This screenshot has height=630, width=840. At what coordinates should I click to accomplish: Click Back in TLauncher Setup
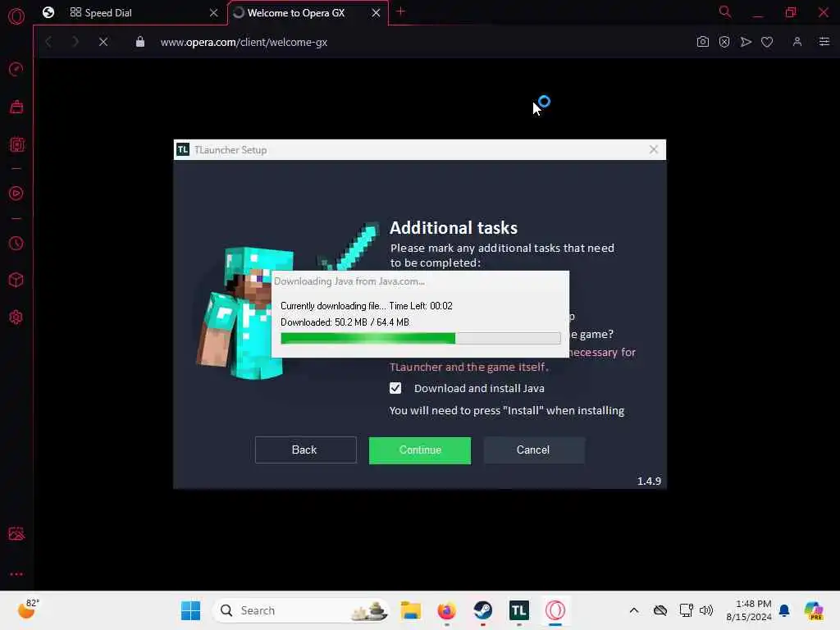[x=305, y=450]
